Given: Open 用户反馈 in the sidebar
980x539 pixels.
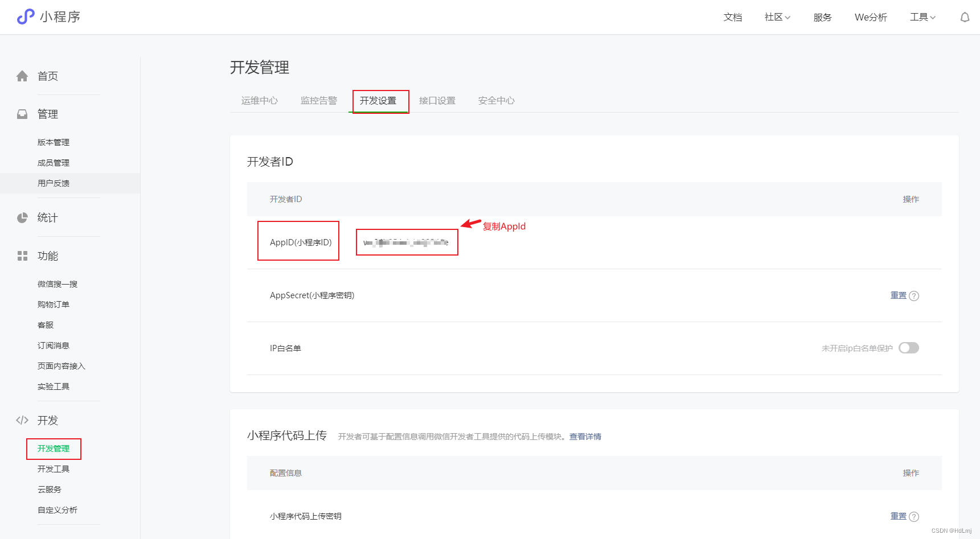Looking at the screenshot, I should 53,183.
